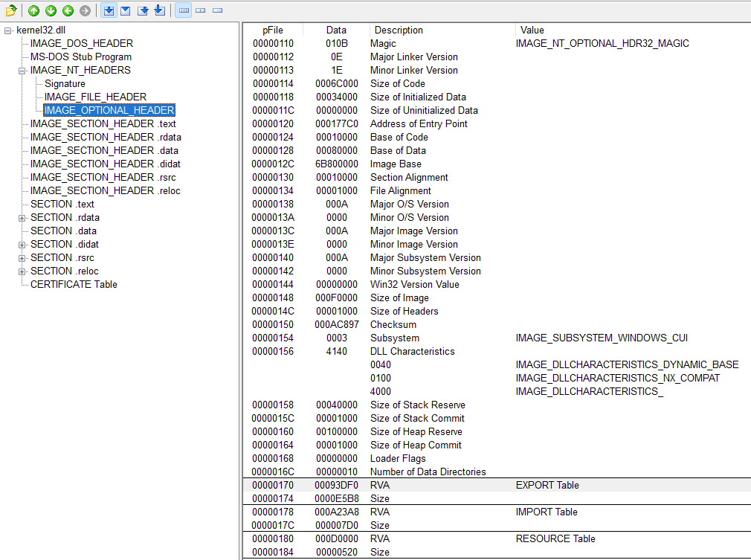Select the IMAGE_NT_HEADERS tree item
This screenshot has width=751, height=560.
click(x=80, y=71)
